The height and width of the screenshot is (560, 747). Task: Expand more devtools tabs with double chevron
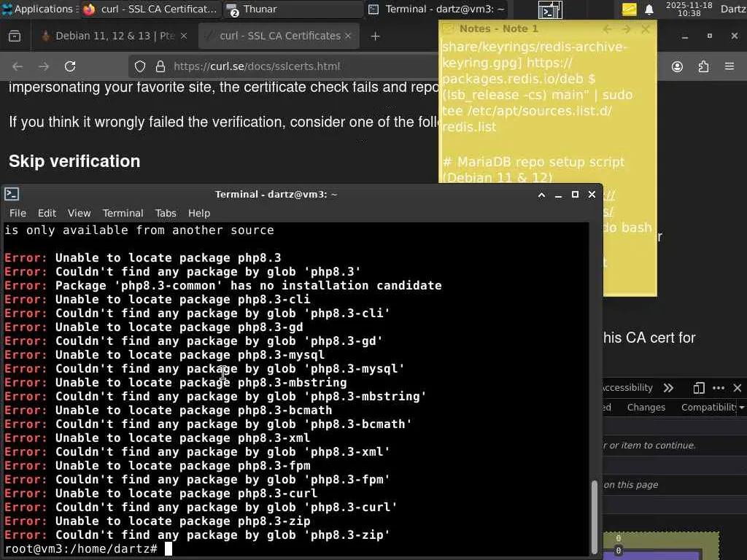[668, 388]
